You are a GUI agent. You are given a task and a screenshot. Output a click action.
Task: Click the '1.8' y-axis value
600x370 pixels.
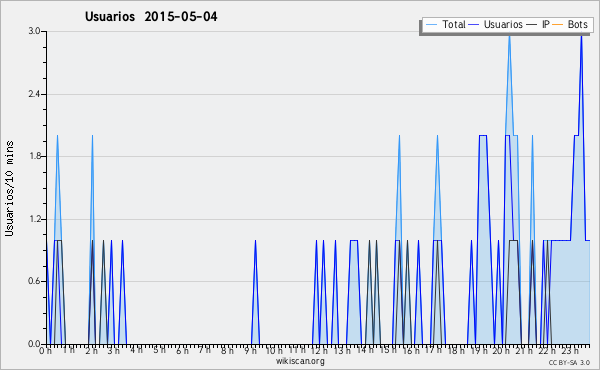pos(34,156)
